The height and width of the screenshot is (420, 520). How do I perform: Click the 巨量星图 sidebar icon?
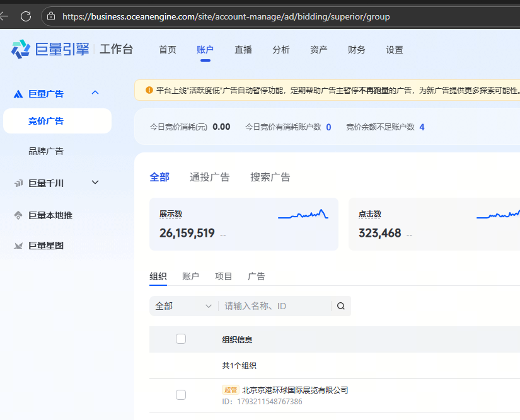coord(18,246)
